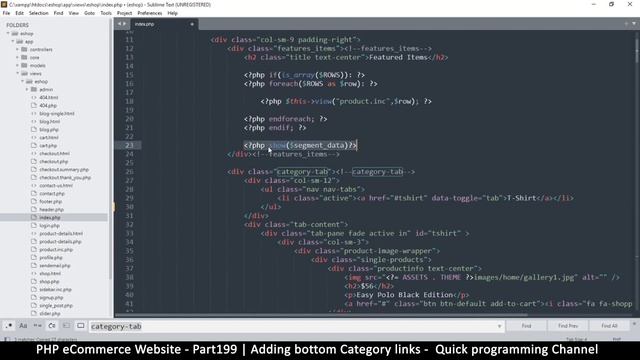Open header.php file
Image resolution: width=640 pixels, height=360 pixels.
51,209
